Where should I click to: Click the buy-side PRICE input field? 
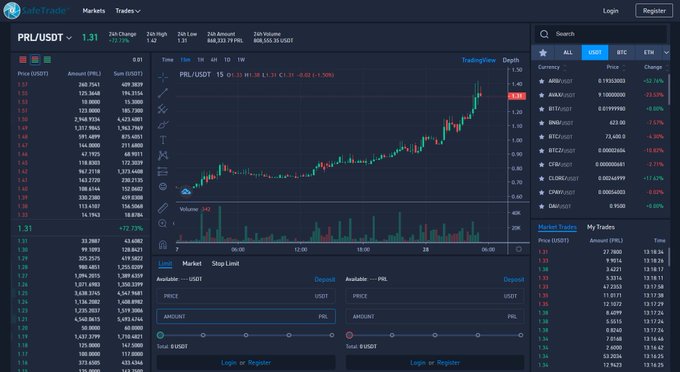pos(246,296)
